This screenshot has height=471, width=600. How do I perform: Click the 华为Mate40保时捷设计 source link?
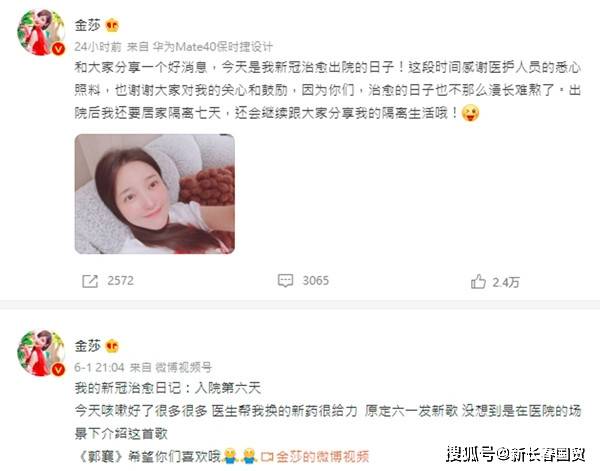[212, 47]
